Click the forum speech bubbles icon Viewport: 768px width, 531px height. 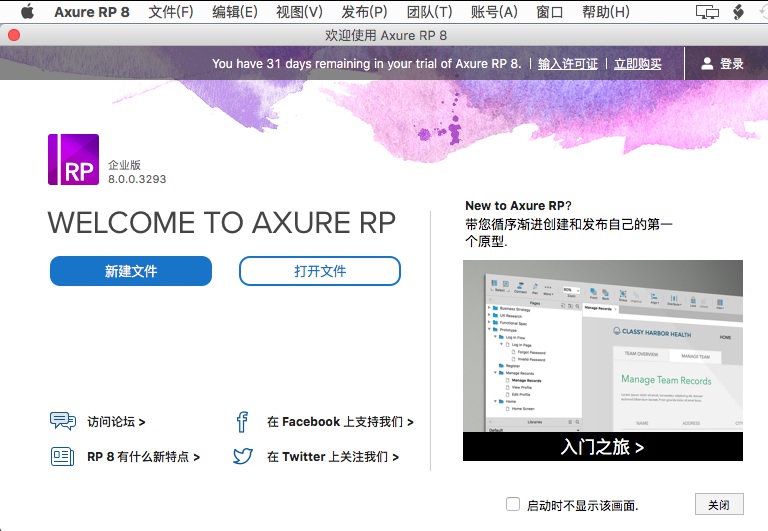[x=63, y=421]
